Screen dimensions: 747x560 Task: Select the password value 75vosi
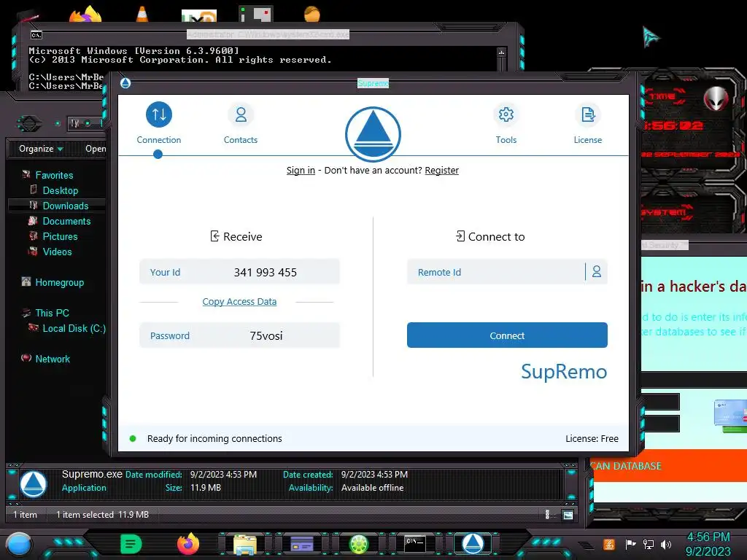266,335
